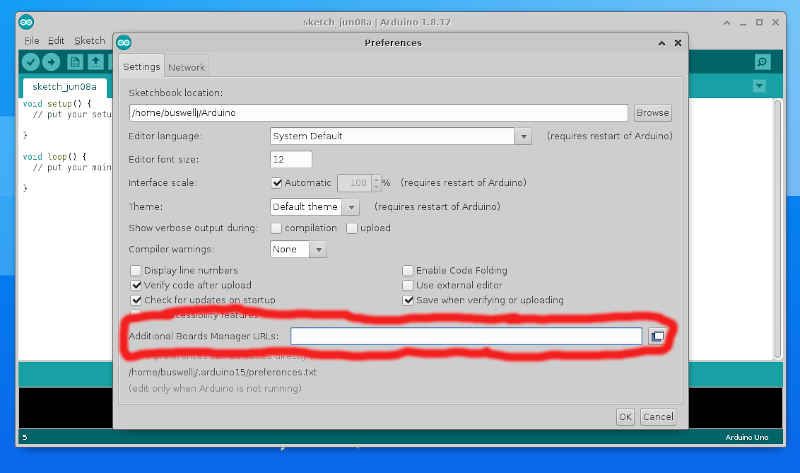The height and width of the screenshot is (473, 800).
Task: Click the Arduino logo in Preferences title bar
Action: [123, 43]
